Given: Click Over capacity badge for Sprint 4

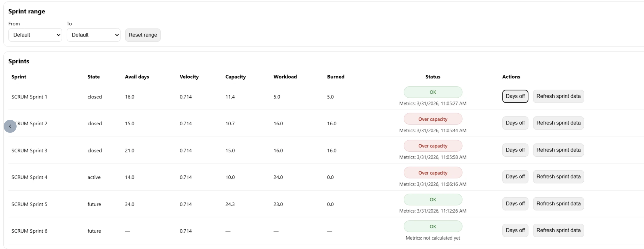Looking at the screenshot, I should coord(433,173).
